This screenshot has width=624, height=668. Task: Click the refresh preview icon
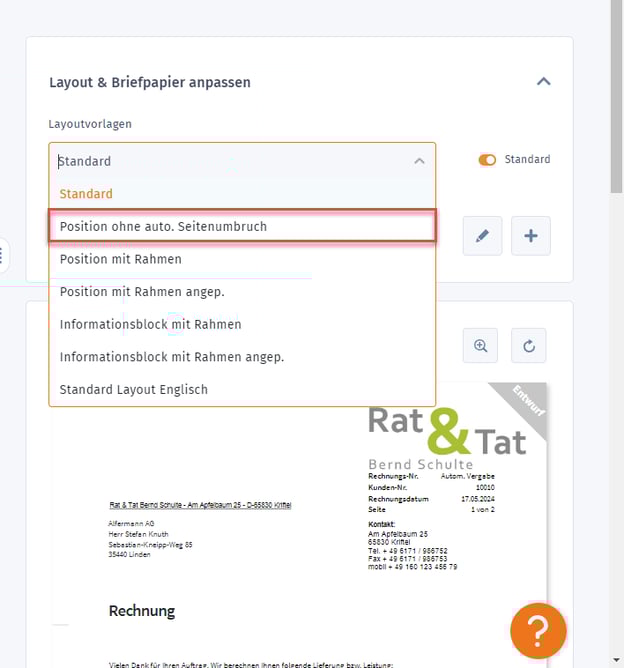530,346
